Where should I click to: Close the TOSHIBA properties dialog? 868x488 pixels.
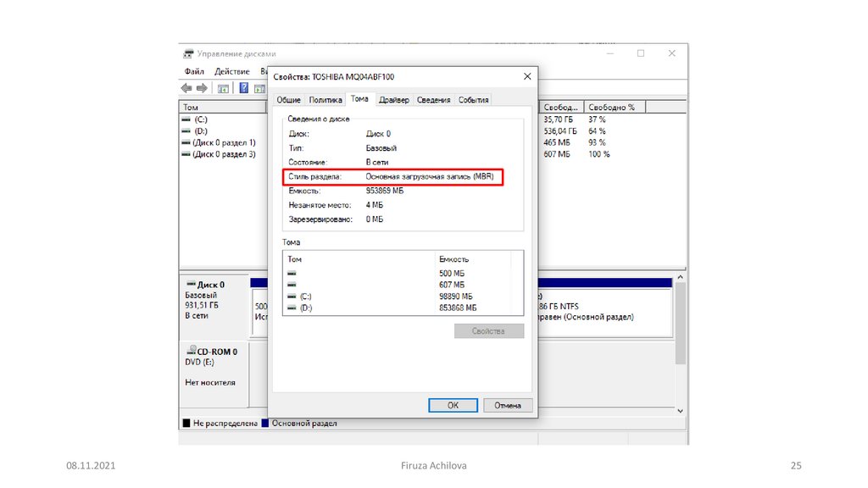527,76
